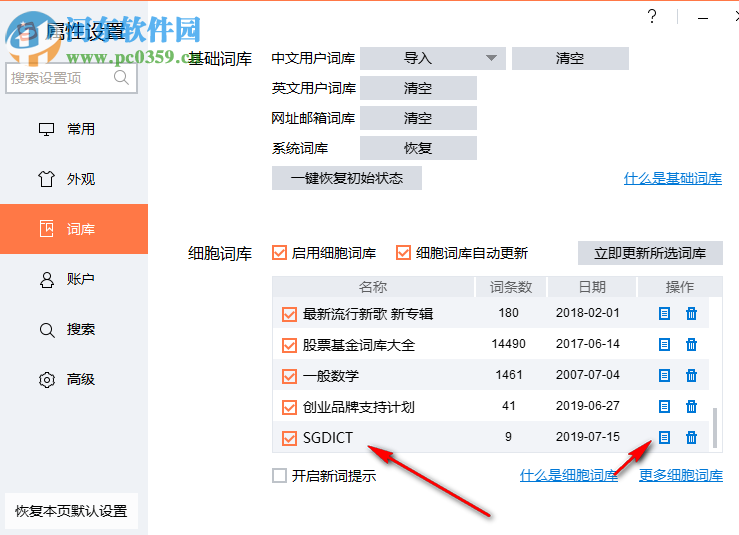739x535 pixels.
Task: Open the help question mark
Action: [652, 16]
